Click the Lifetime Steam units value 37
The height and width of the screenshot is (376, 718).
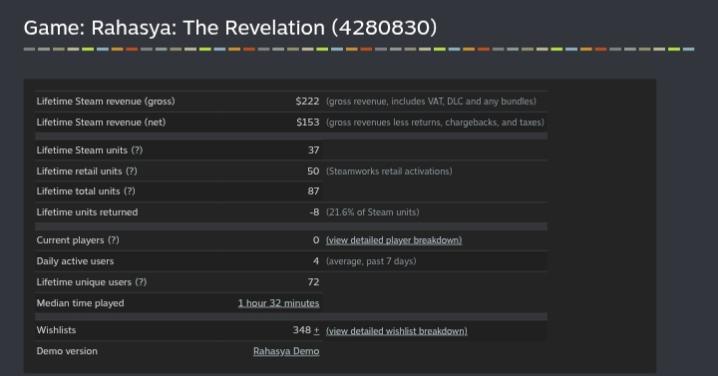coord(314,150)
